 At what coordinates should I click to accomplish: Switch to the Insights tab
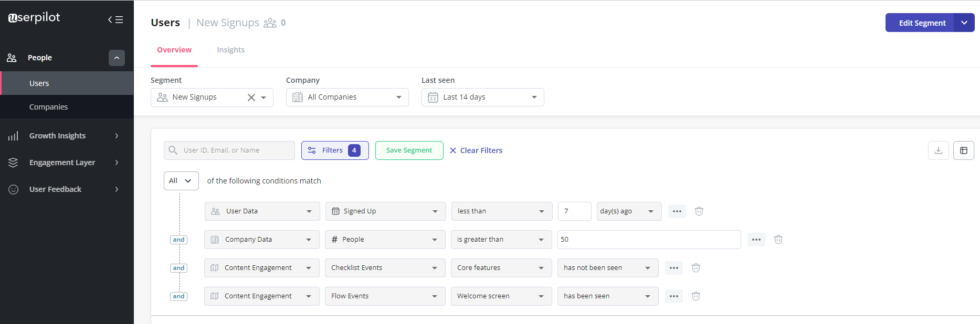[x=230, y=50]
